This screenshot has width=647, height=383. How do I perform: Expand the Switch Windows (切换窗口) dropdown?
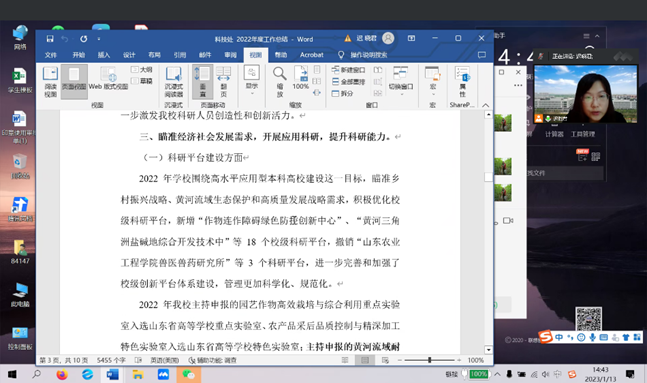401,81
